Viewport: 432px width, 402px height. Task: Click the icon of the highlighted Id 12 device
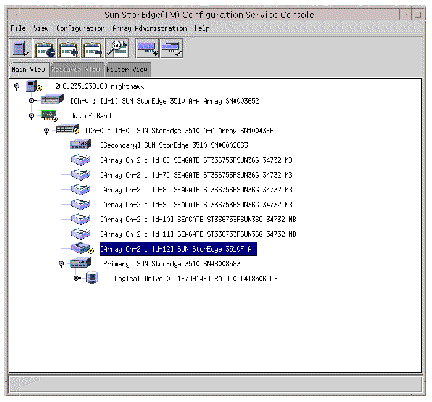point(82,248)
